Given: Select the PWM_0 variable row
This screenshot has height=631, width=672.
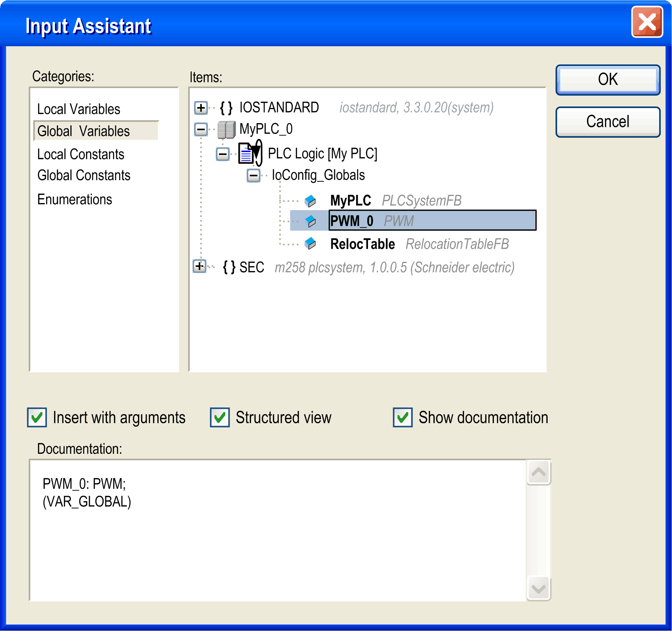Looking at the screenshot, I should (x=413, y=221).
